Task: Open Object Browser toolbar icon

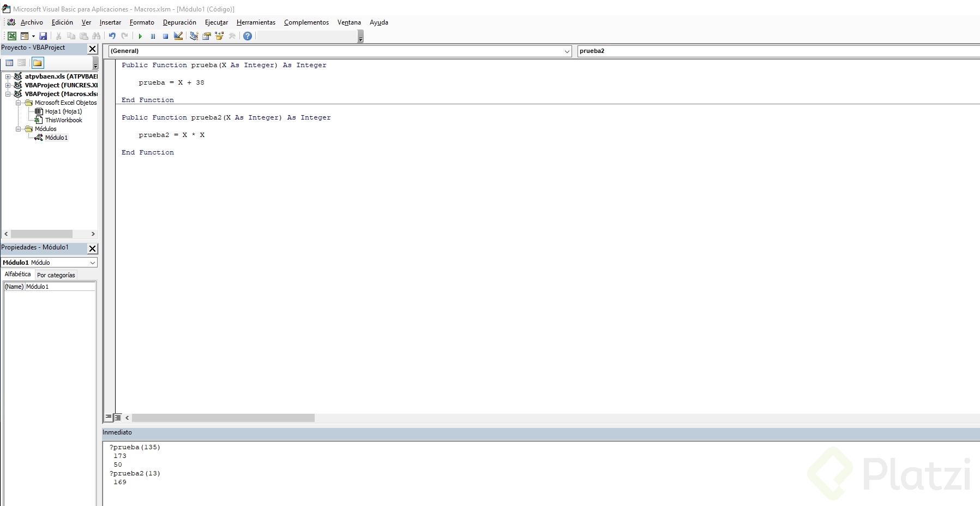Action: 219,36
